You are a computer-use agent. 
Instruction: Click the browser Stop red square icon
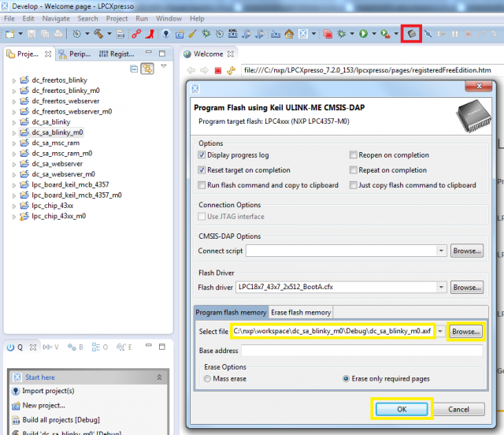[218, 70]
